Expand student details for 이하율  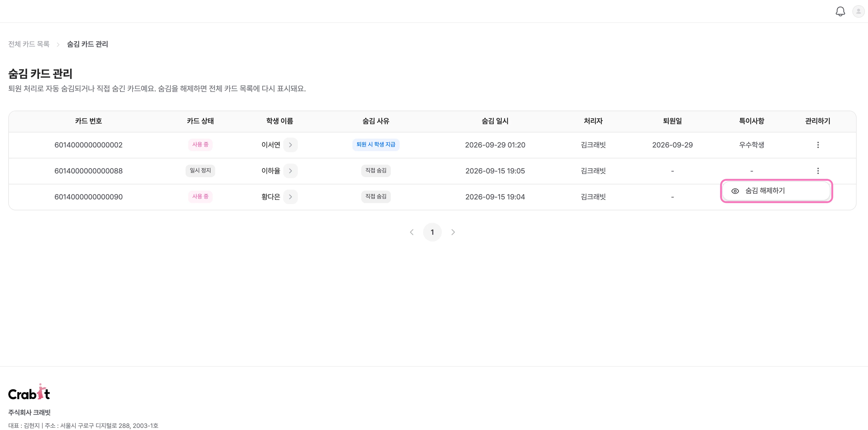[x=290, y=171]
